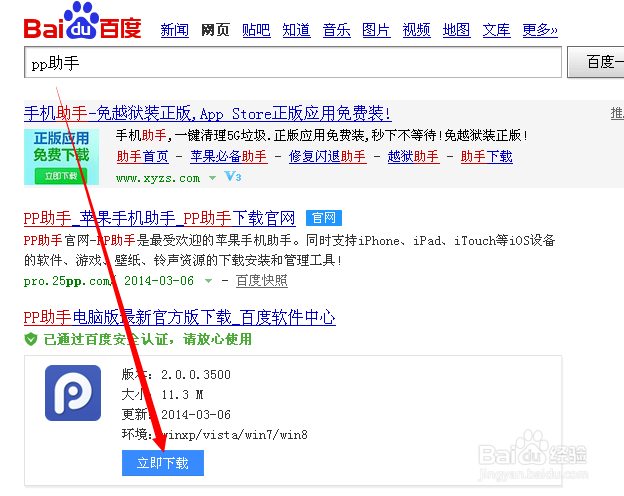Open the 文库 tab
624x496 pixels.
coord(497,30)
